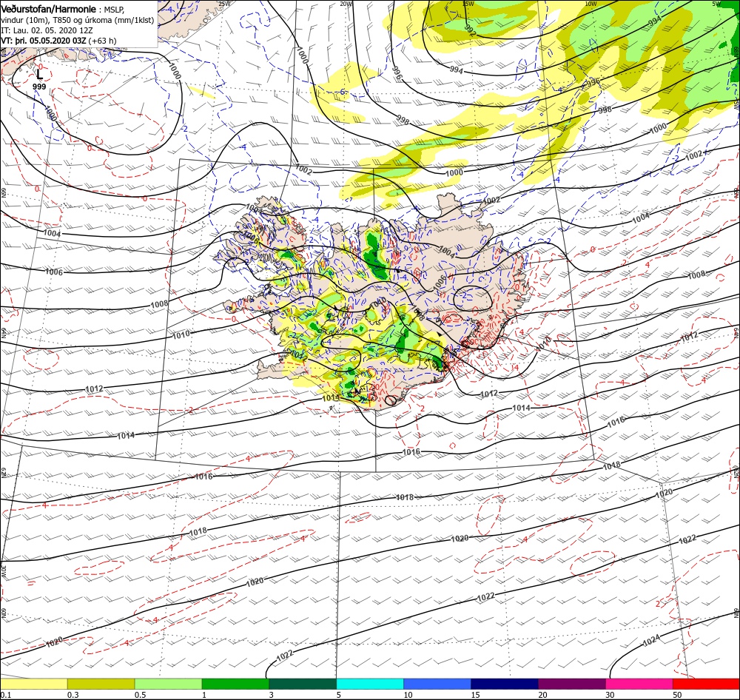This screenshot has height=700, width=740.
Task: Click the "IT: Lau. 02. 05. 2020 12Z" line
Action: click(46, 30)
